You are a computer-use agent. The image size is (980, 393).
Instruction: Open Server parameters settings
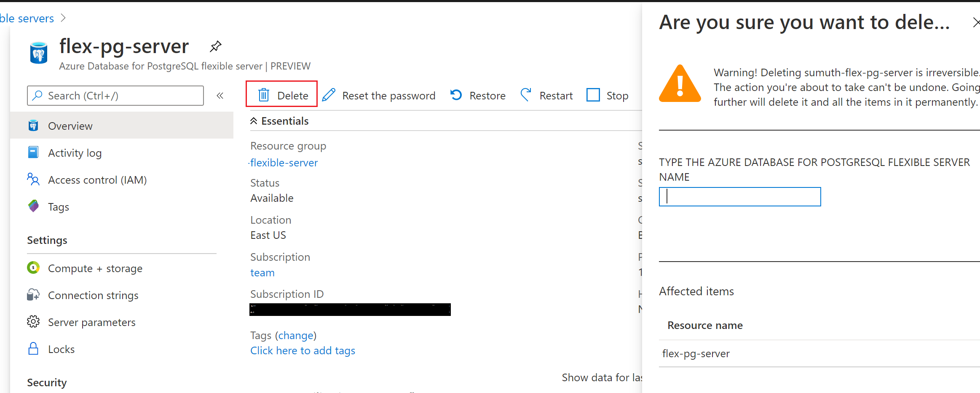tap(91, 322)
